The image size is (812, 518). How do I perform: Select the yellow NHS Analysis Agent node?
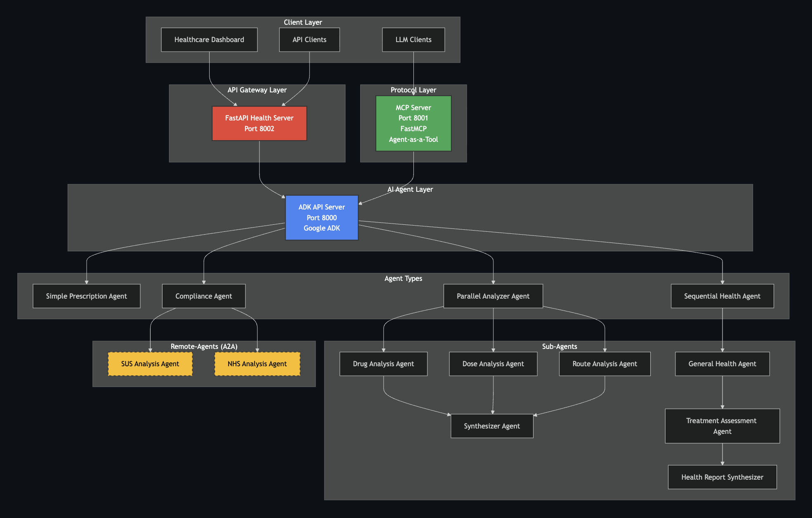click(x=257, y=364)
